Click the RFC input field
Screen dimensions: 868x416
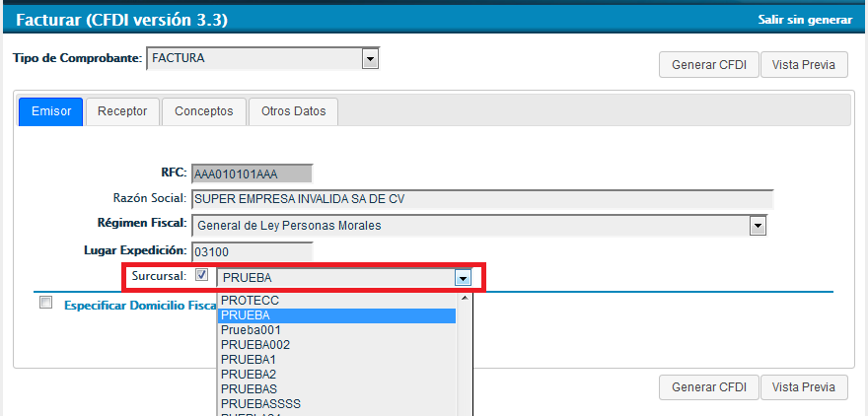tap(252, 173)
